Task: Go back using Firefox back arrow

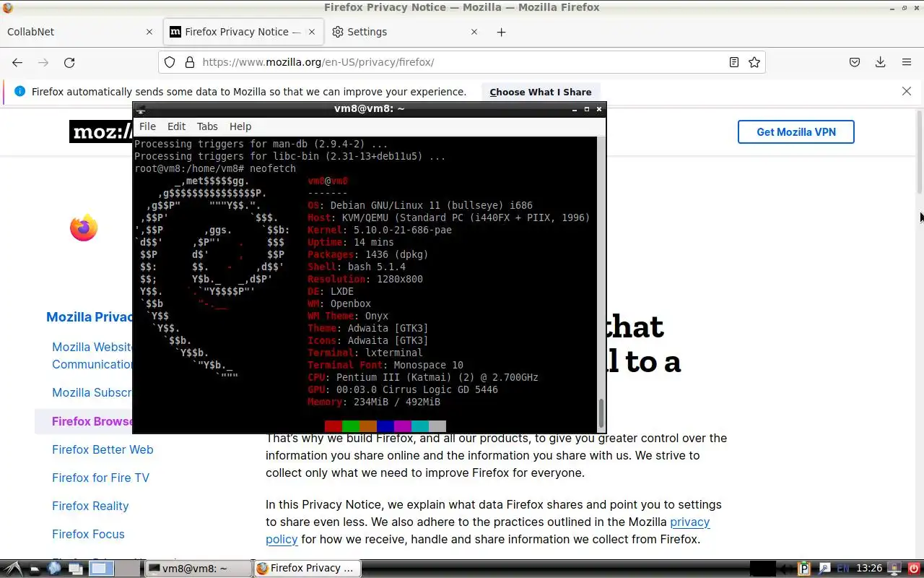Action: (17, 62)
